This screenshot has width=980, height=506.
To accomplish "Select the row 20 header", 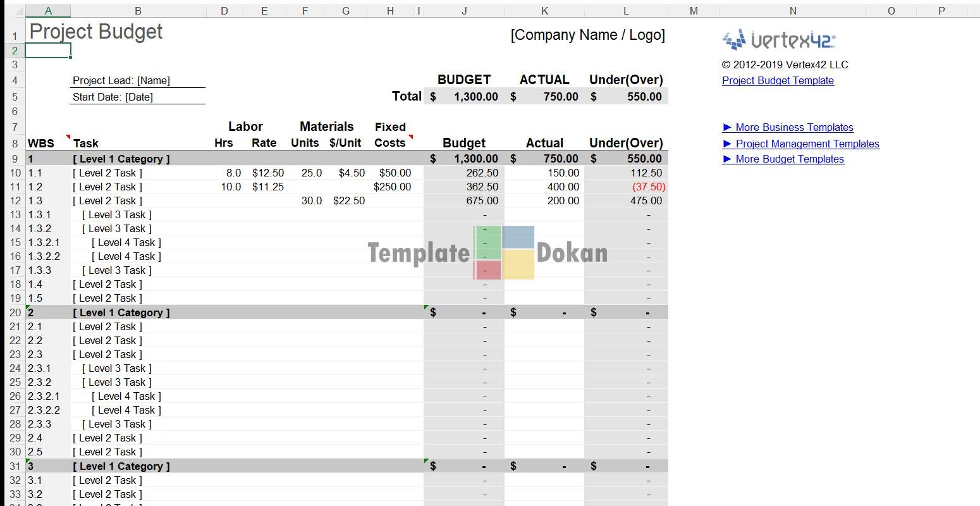I will click(15, 312).
